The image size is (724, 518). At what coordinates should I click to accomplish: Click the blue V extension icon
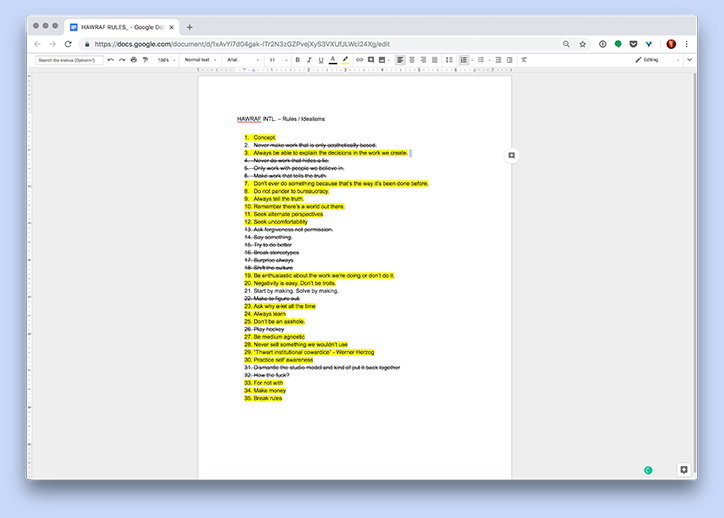649,44
